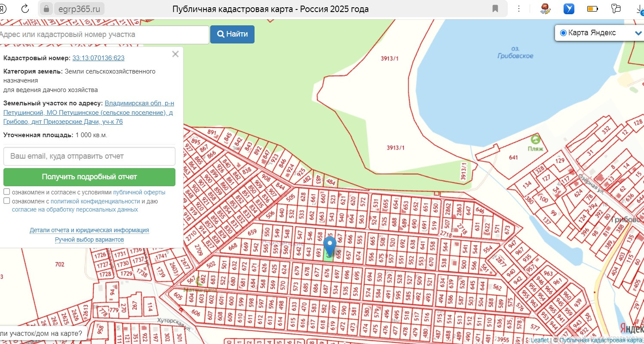Reload the page with the refresh icon
Screen dimensions: 644x344
25,9
